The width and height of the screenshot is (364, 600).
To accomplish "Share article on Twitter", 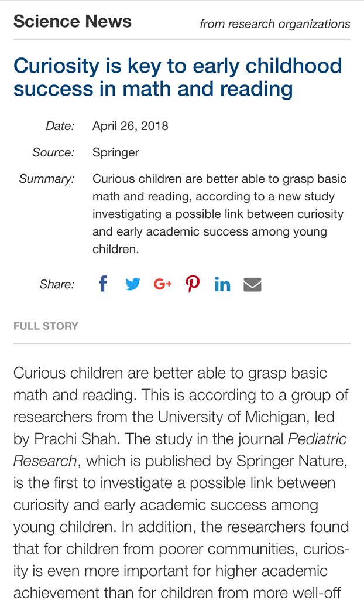I will pyautogui.click(x=133, y=284).
